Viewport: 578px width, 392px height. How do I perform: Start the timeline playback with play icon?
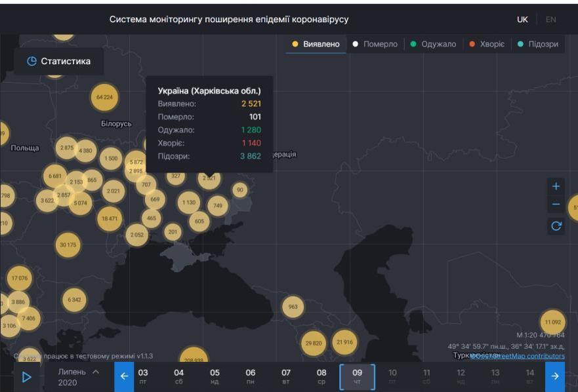pyautogui.click(x=26, y=376)
